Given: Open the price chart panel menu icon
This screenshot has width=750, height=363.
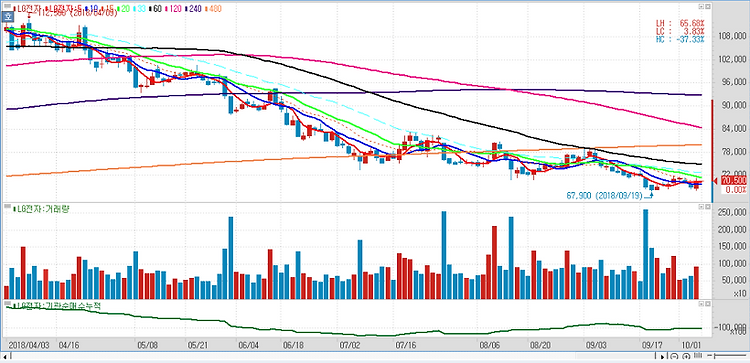Looking at the screenshot, I should point(7,6).
